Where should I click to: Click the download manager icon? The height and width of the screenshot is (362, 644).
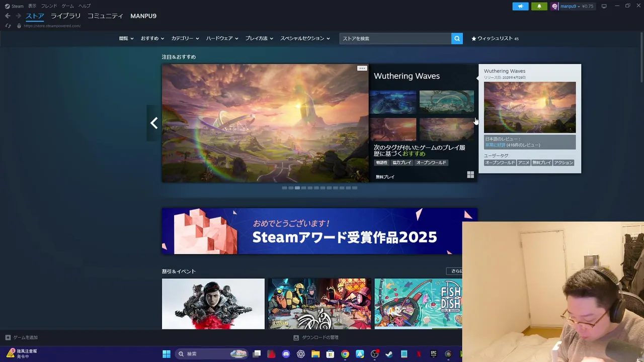296,337
